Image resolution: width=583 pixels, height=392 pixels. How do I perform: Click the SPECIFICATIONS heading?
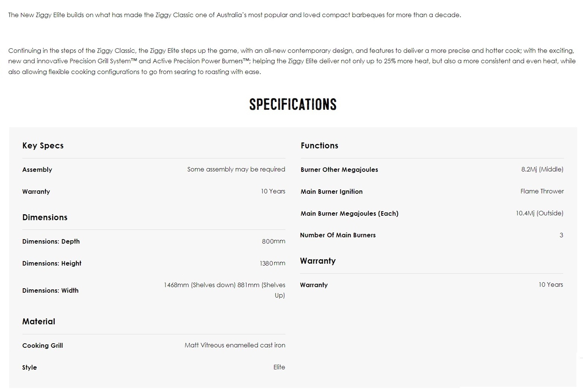[x=293, y=105]
